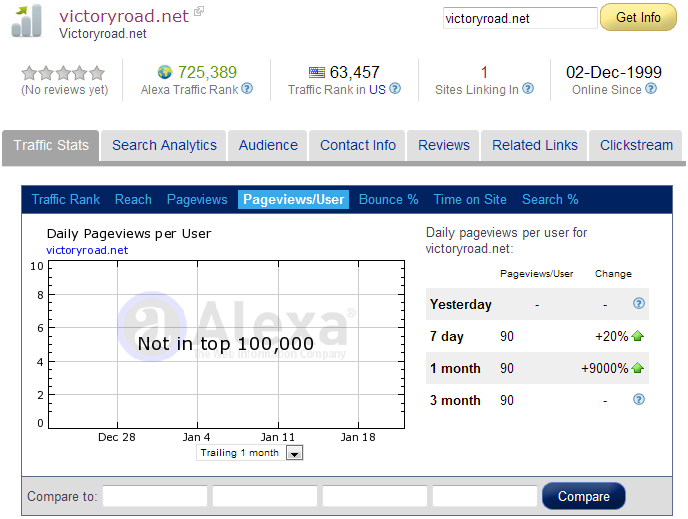Click help icon beside Sites Linking In

528,89
